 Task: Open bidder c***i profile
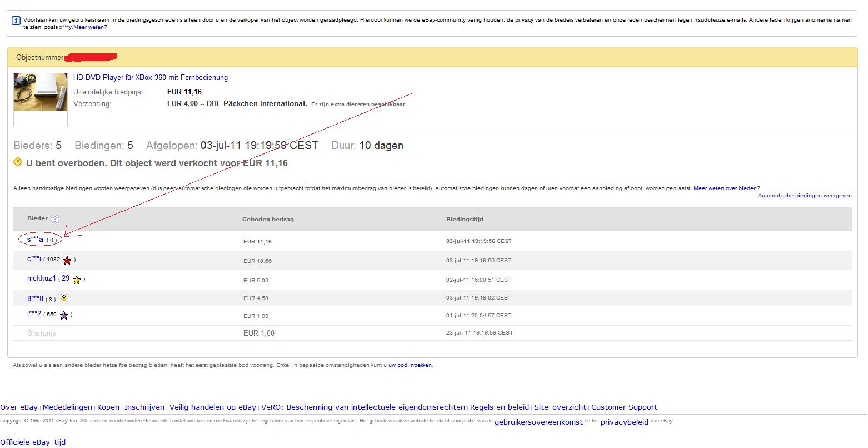tap(34, 259)
